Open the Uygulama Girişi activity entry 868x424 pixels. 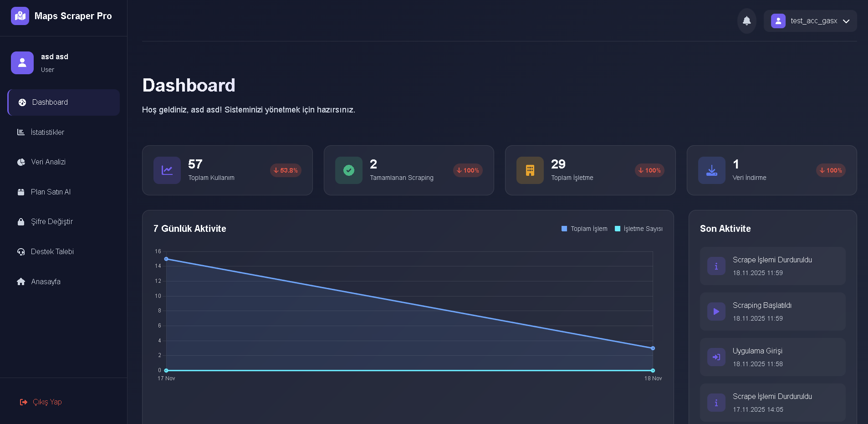click(x=773, y=357)
